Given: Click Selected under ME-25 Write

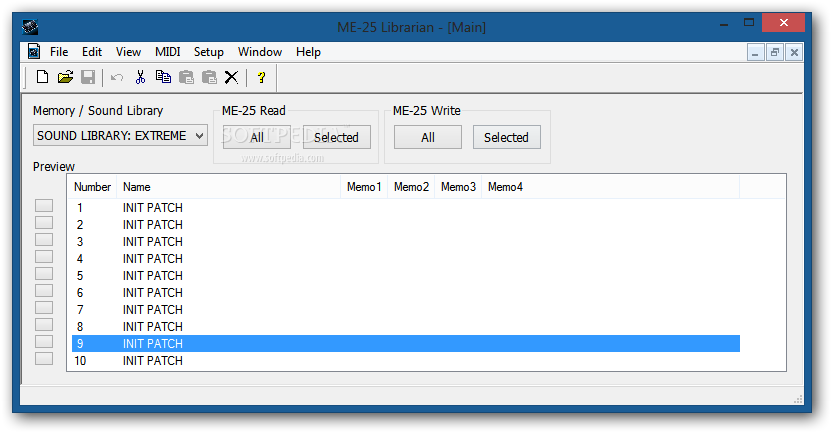Looking at the screenshot, I should pyautogui.click(x=506, y=137).
